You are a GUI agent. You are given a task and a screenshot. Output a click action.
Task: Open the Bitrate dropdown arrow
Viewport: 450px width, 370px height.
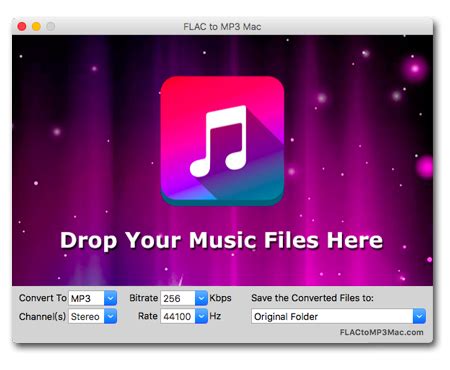[x=201, y=298]
